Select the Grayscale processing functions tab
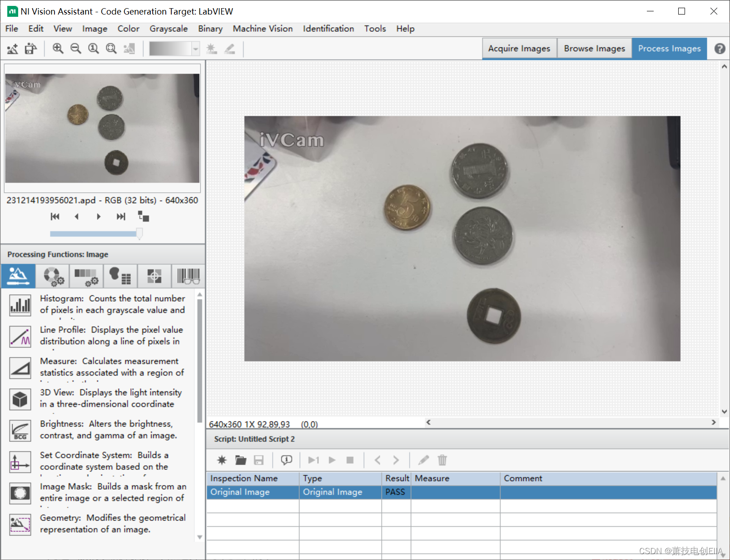The height and width of the screenshot is (560, 730). [86, 276]
